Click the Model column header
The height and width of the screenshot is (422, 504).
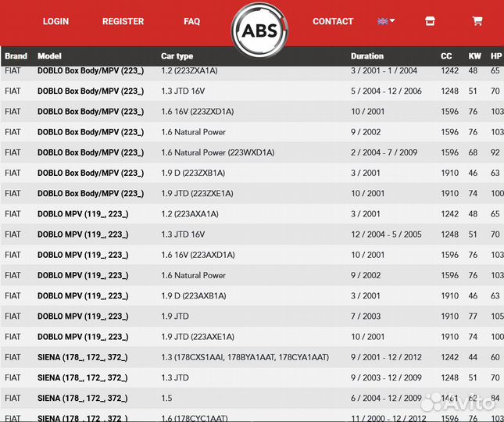click(49, 56)
